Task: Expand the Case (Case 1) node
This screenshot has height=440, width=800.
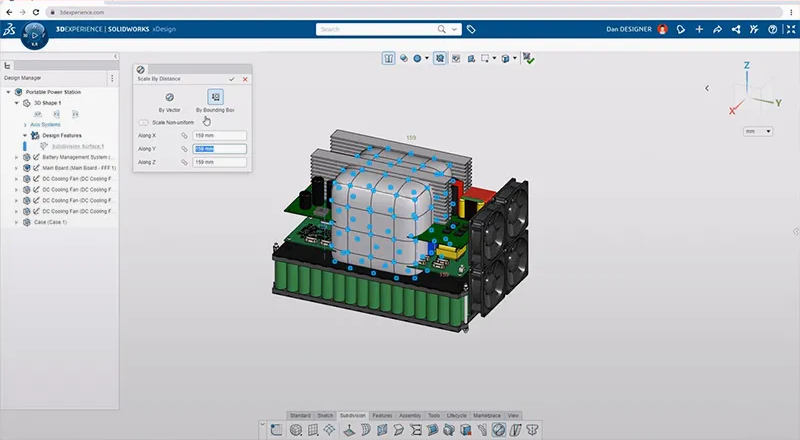Action: tap(16, 223)
